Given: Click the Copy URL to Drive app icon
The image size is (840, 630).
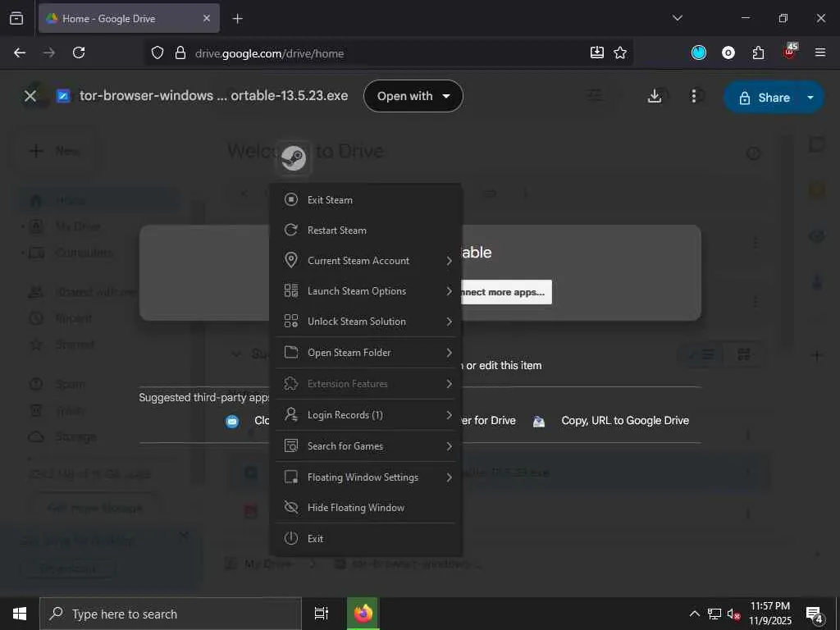Looking at the screenshot, I should pos(539,422).
